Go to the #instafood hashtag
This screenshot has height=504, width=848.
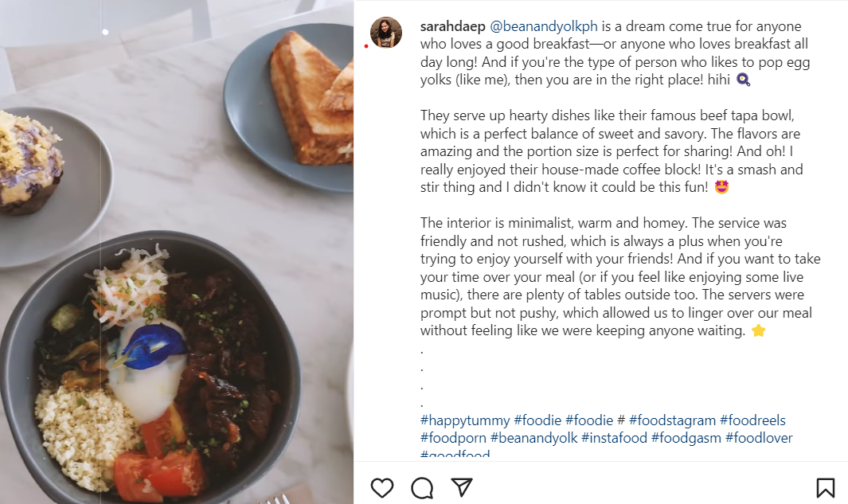coord(614,438)
